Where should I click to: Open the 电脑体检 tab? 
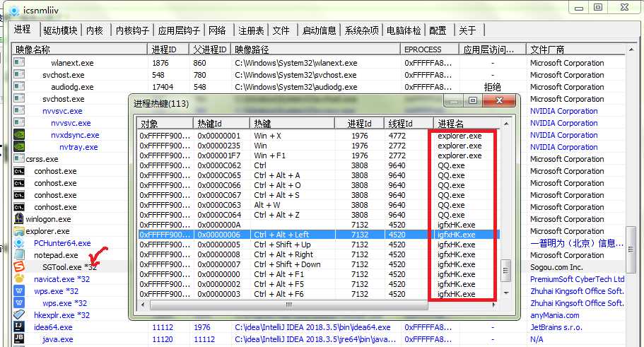tap(404, 30)
